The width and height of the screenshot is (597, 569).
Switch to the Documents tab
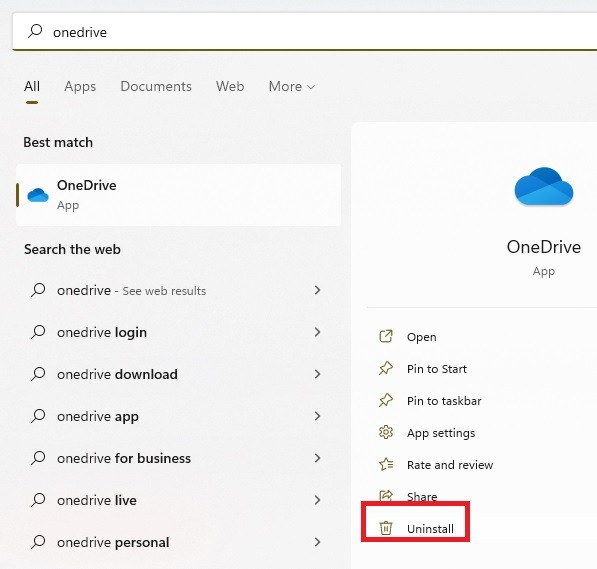[156, 86]
